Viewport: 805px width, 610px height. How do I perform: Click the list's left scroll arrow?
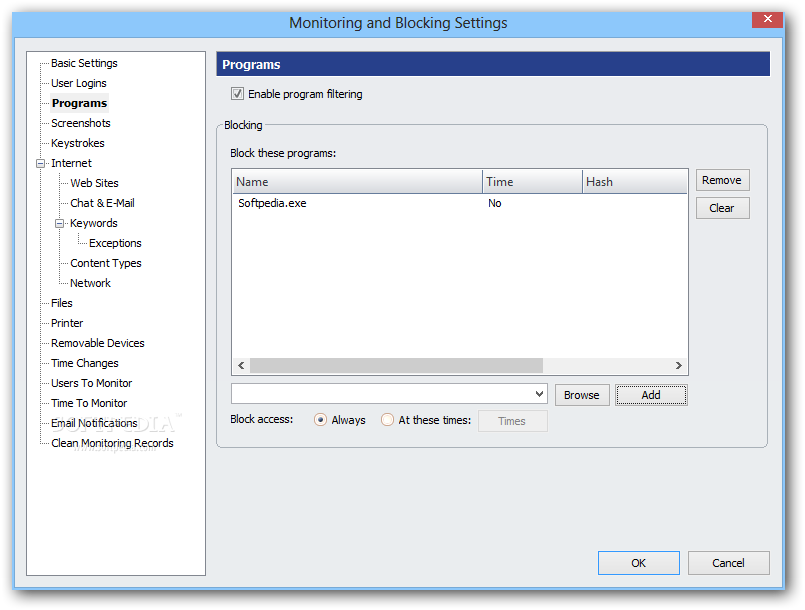coord(241,366)
